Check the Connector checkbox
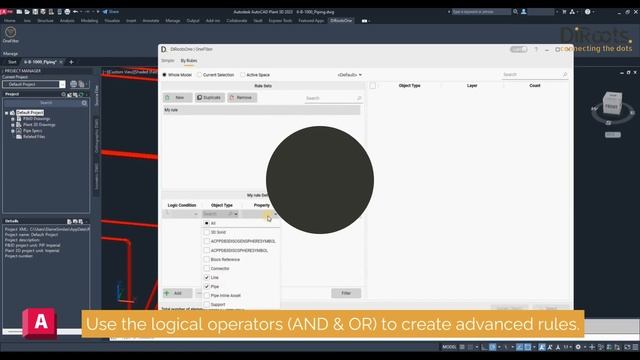This screenshot has width=640, height=360. (x=207, y=268)
